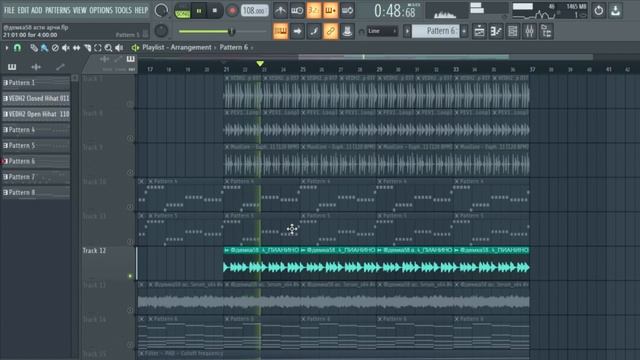
Task: Select the Slip tool
Action: (76, 48)
